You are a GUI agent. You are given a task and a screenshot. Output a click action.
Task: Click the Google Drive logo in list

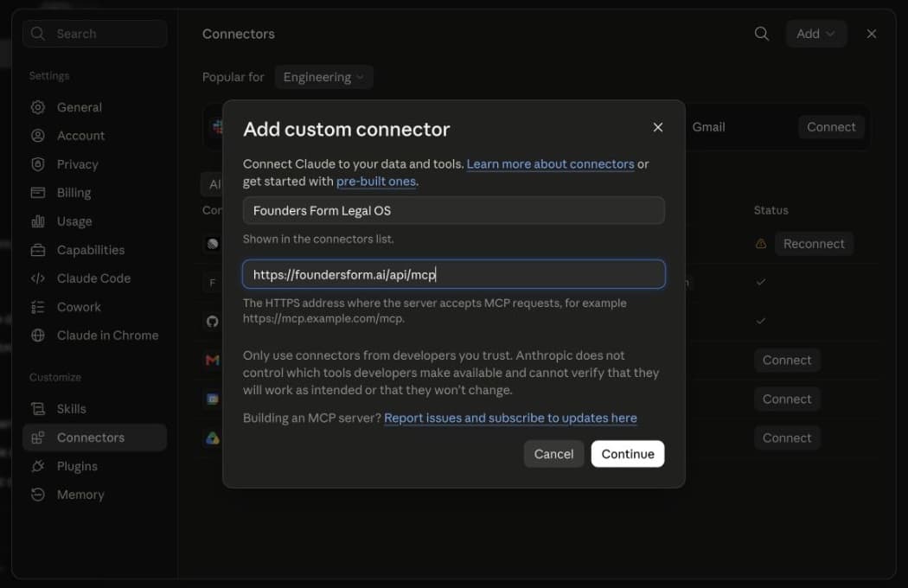(213, 438)
